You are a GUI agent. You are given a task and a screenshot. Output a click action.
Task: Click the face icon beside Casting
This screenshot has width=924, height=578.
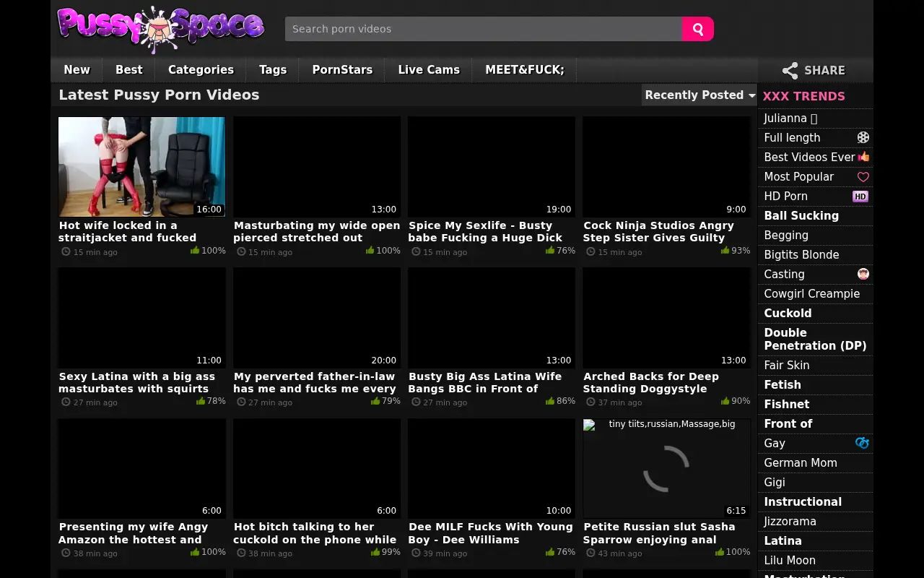point(863,274)
